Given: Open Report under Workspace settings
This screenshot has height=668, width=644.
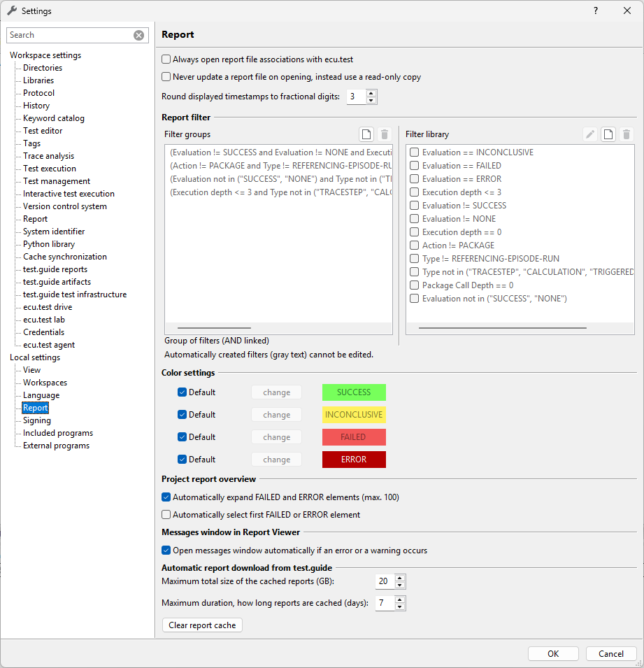Looking at the screenshot, I should pyautogui.click(x=36, y=219).
